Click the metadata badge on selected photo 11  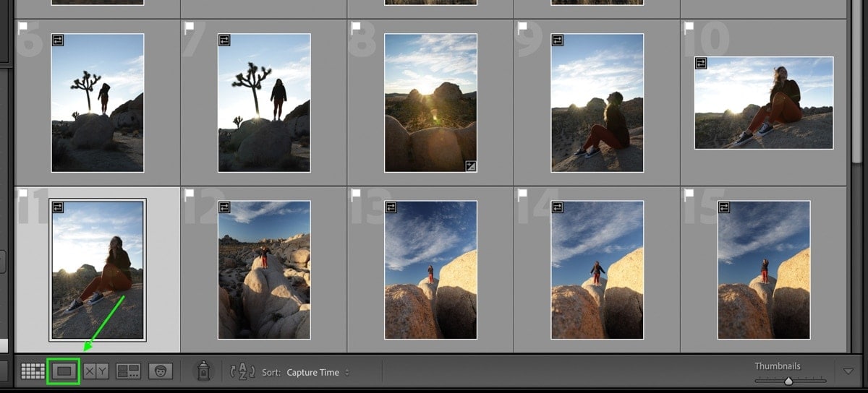59,208
